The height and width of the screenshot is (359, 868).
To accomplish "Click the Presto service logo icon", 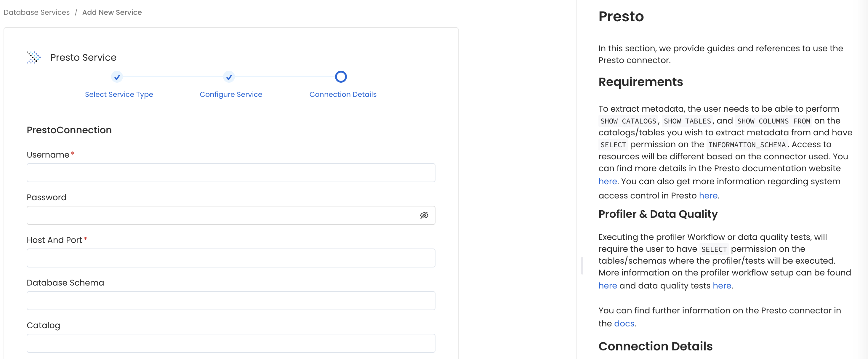I will [x=33, y=57].
